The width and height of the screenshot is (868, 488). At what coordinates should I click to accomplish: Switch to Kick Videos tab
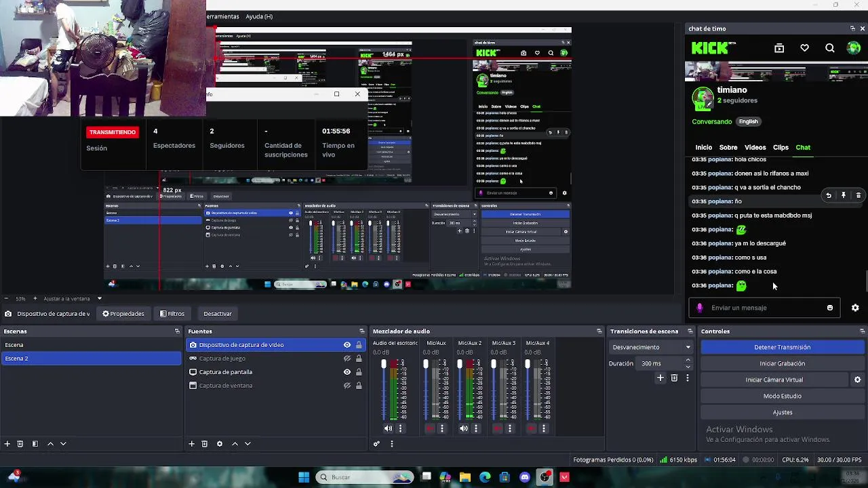[755, 148]
